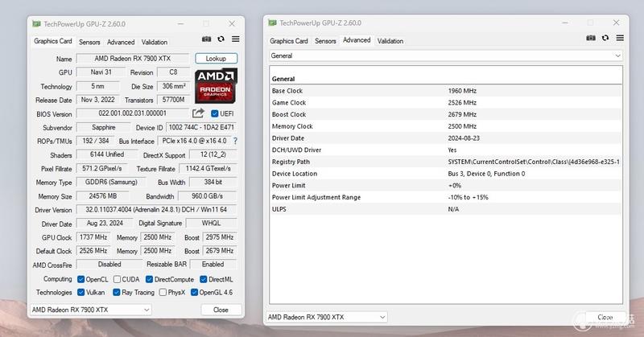
Task: Select the Game Clock row
Action: [446, 103]
